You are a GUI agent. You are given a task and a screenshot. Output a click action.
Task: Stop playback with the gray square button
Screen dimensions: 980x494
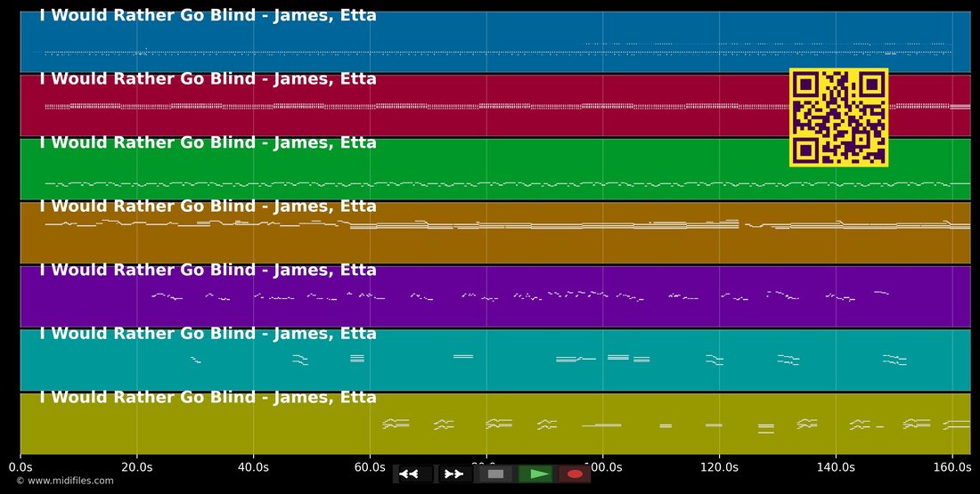pyautogui.click(x=495, y=474)
